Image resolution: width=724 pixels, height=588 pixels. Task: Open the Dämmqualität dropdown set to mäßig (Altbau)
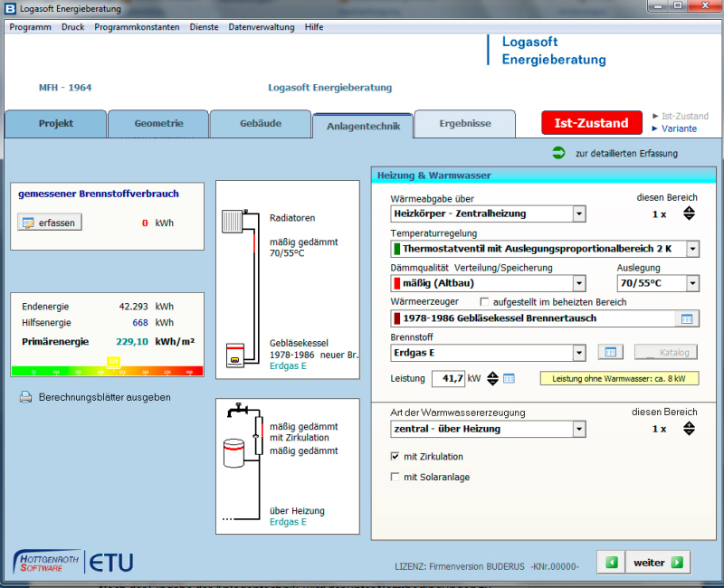point(579,283)
